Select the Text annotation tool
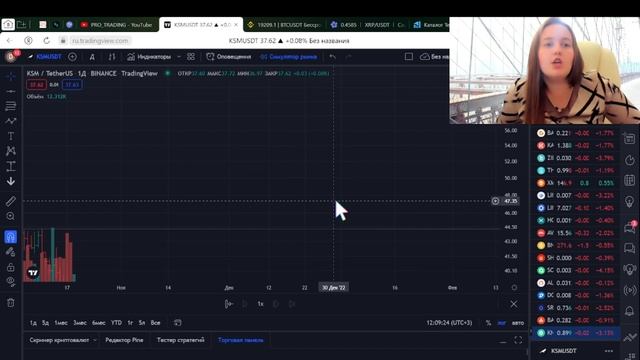640x360 pixels. click(x=11, y=136)
